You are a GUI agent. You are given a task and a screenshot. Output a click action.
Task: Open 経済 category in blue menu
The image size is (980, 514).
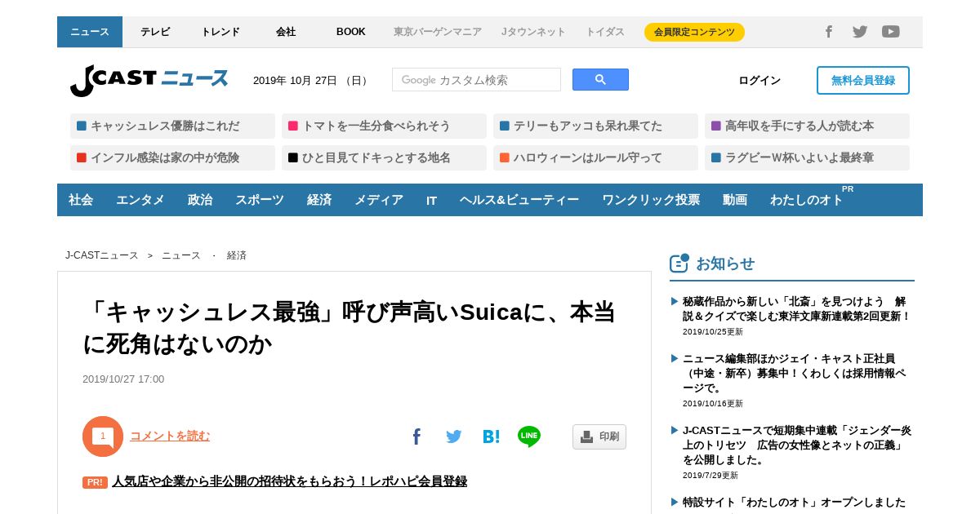[319, 200]
